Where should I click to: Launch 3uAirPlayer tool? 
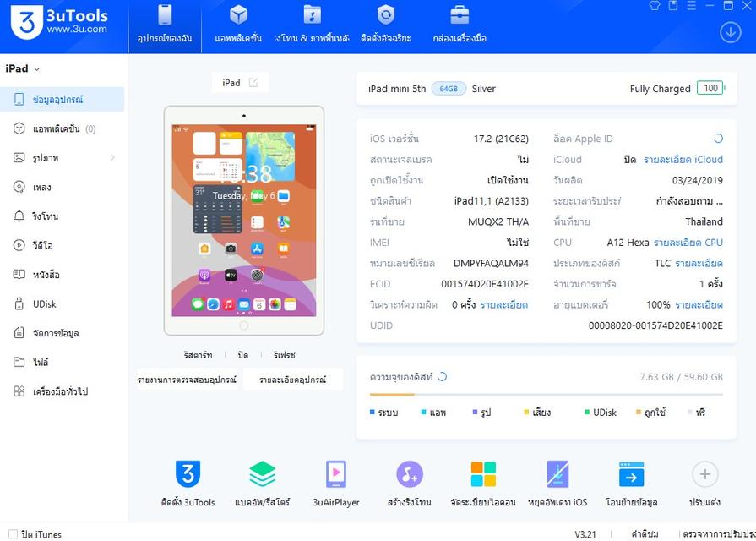tap(336, 483)
